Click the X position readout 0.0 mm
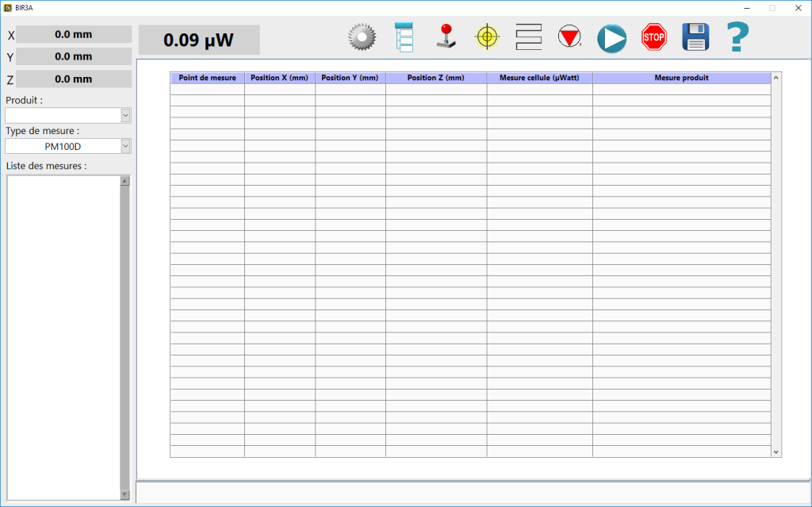 pos(74,34)
